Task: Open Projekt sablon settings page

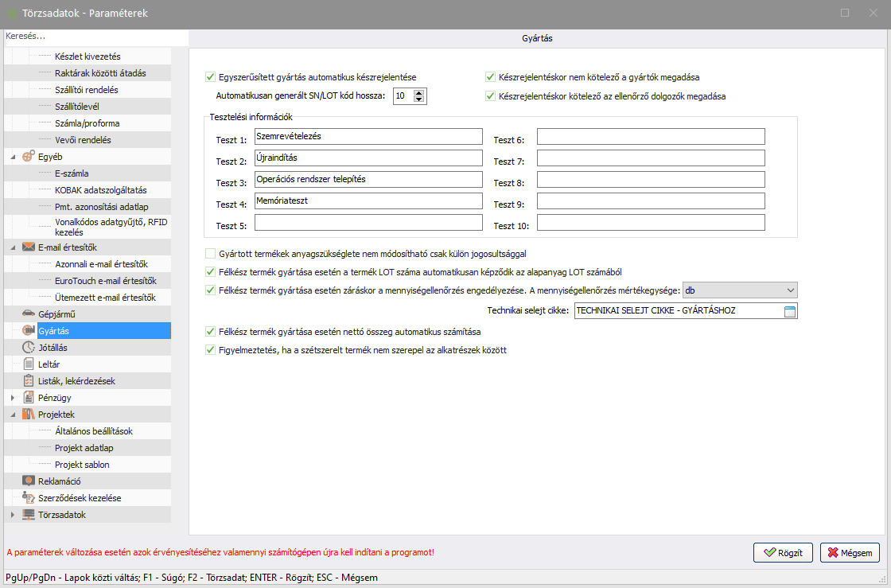Action: coord(82,465)
